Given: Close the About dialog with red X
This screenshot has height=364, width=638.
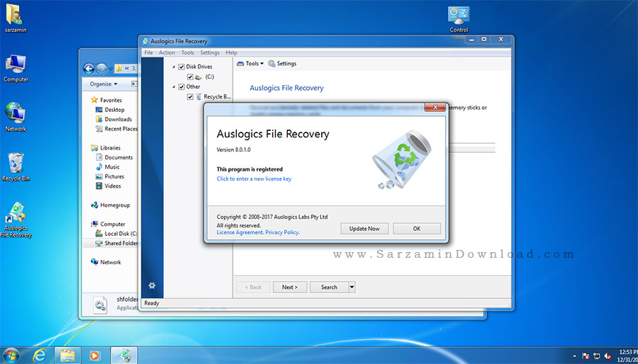Looking at the screenshot, I should point(435,107).
